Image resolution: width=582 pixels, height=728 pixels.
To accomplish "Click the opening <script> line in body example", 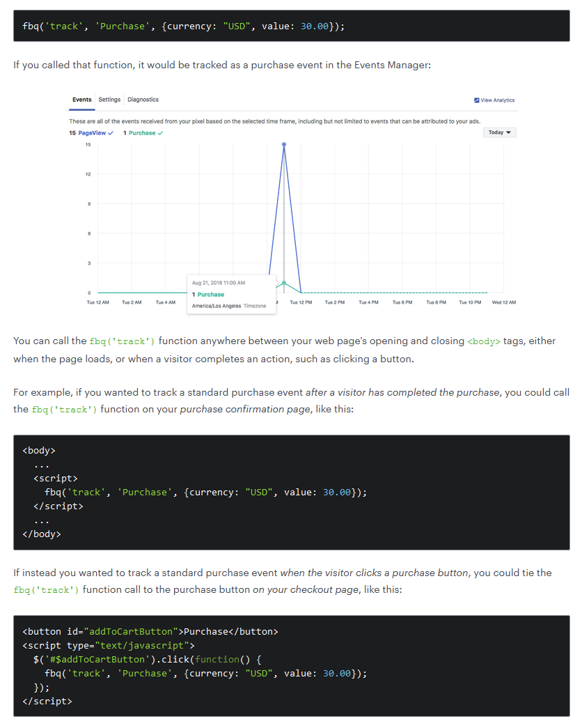I will (x=56, y=479).
